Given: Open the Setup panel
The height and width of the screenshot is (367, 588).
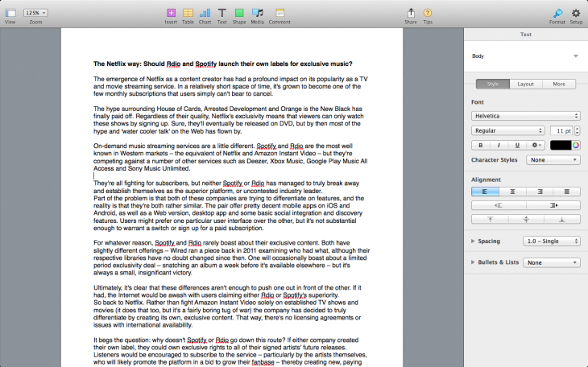Looking at the screenshot, I should [x=576, y=14].
